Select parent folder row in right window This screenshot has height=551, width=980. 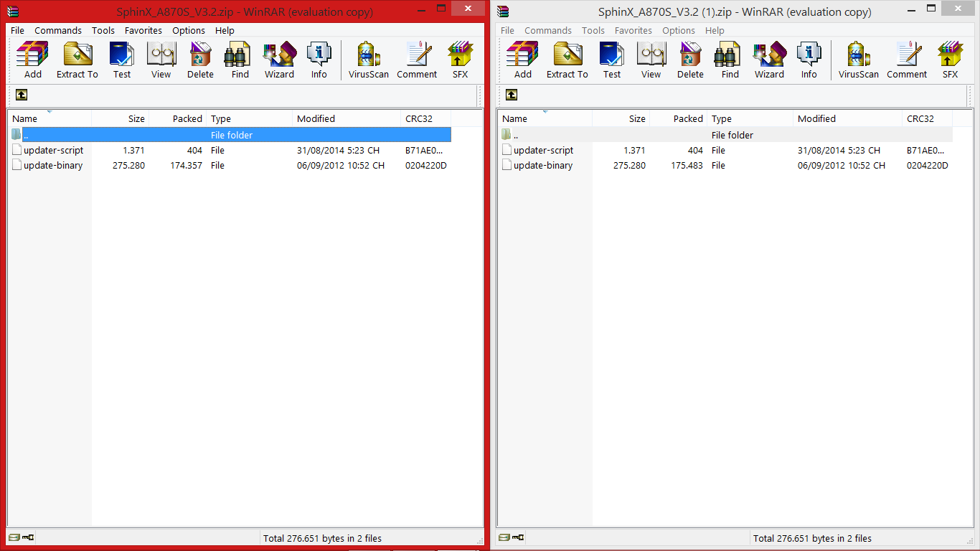725,135
